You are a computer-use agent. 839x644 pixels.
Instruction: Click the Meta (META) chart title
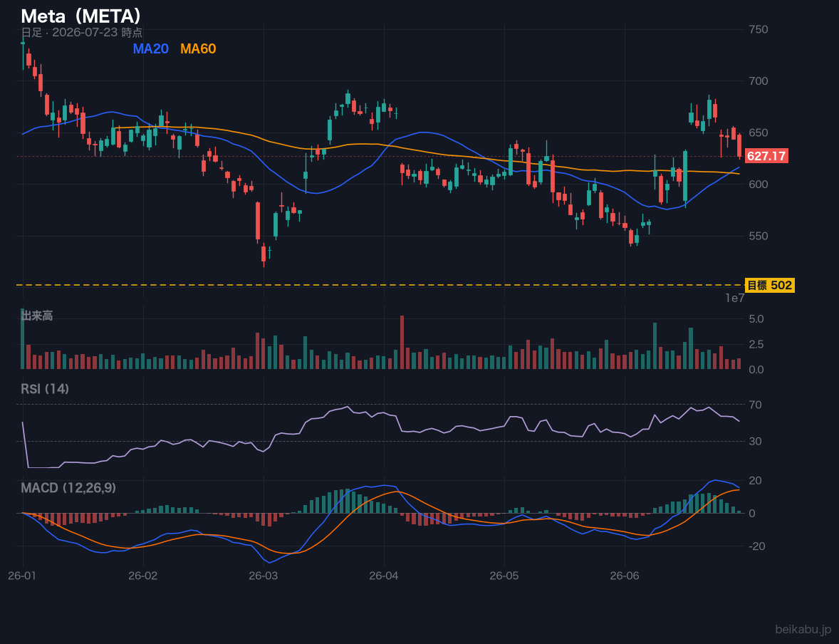click(80, 16)
